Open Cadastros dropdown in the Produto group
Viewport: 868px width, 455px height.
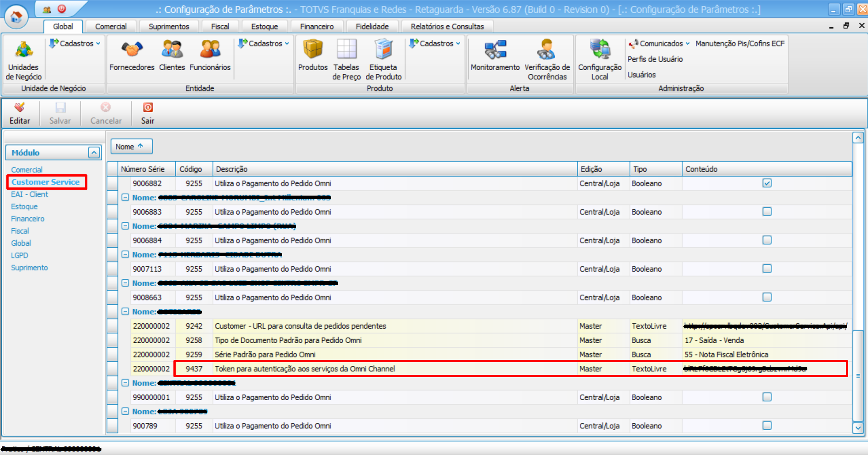[435, 43]
